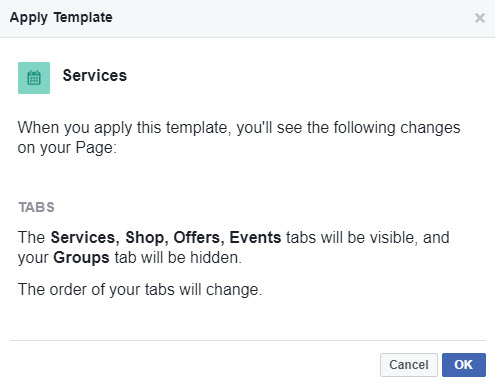
Task: Click the bold Events tab name
Action: pos(255,238)
